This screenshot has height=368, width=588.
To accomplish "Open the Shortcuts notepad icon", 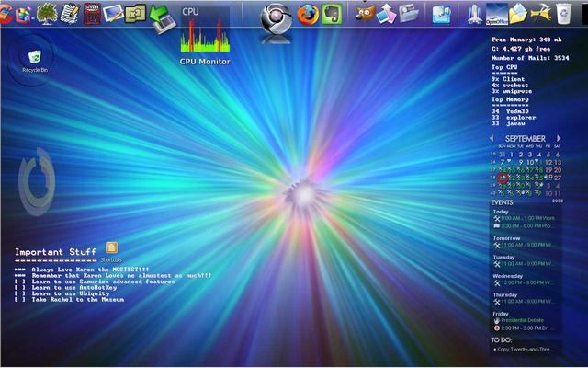I will coord(111,247).
